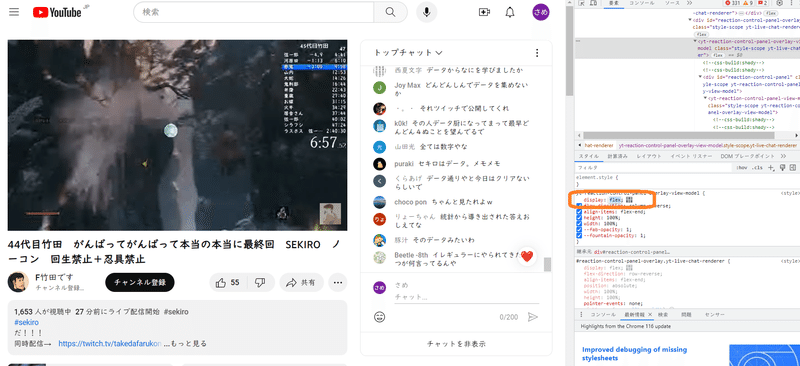Focus the YouTube 検索 search field
This screenshot has height=366, width=800.
point(254,12)
